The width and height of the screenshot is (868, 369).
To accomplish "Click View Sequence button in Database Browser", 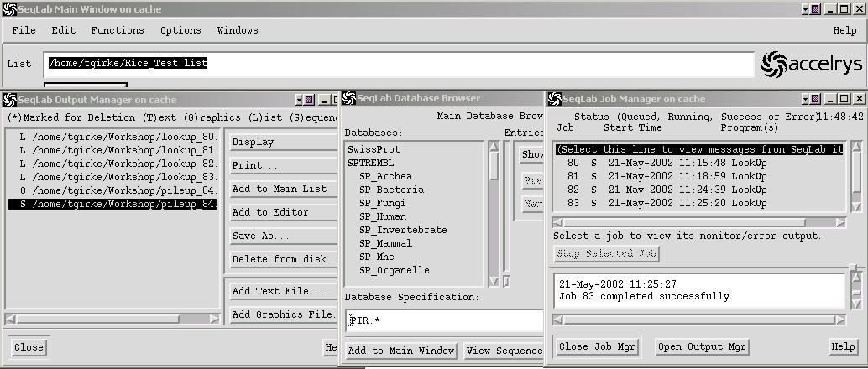I will pyautogui.click(x=504, y=351).
